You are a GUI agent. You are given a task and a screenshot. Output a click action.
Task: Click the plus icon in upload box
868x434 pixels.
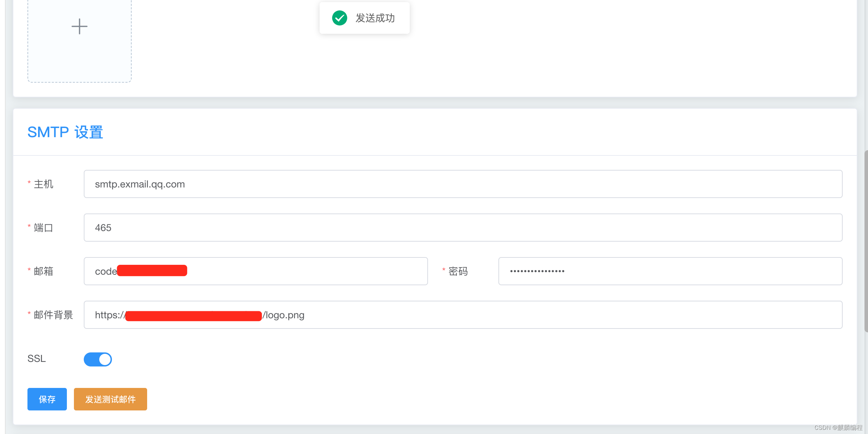coord(80,26)
